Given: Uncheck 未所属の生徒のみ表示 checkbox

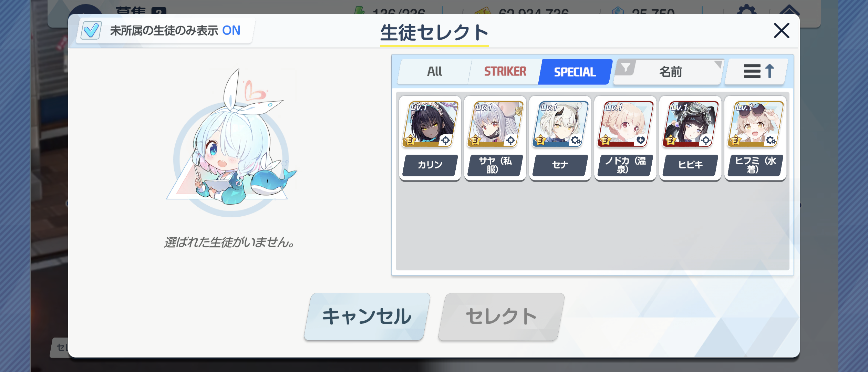Looking at the screenshot, I should 91,30.
